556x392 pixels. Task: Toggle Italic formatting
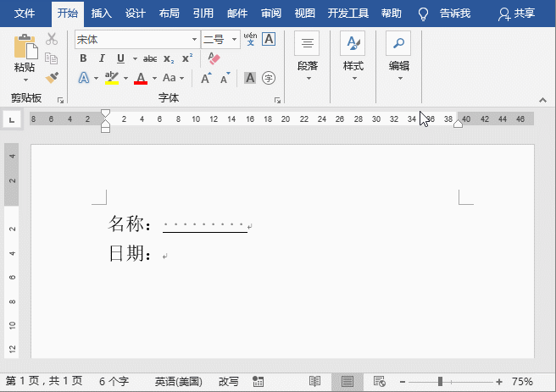(102, 58)
